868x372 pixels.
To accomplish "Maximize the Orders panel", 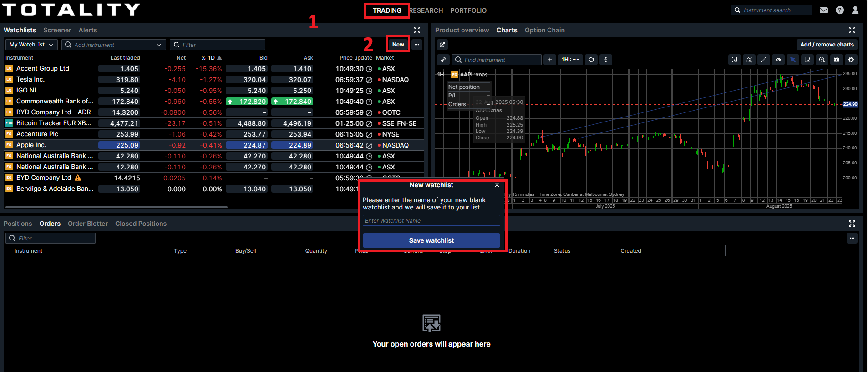I will (x=852, y=224).
